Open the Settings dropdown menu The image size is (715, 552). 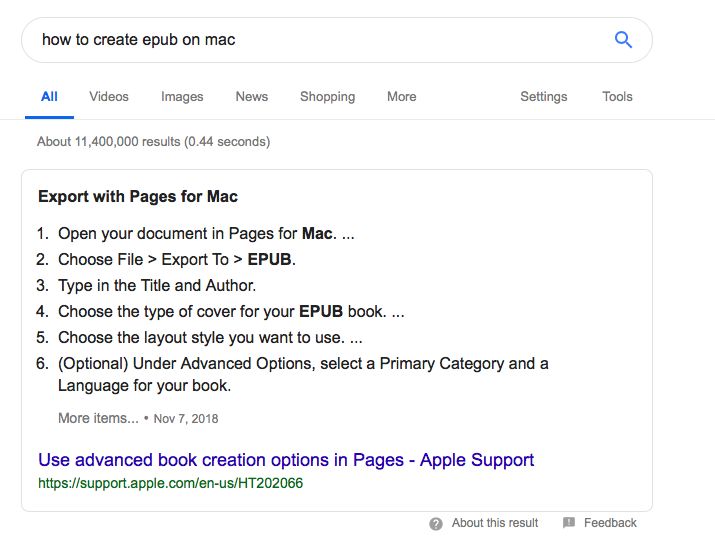tap(543, 97)
